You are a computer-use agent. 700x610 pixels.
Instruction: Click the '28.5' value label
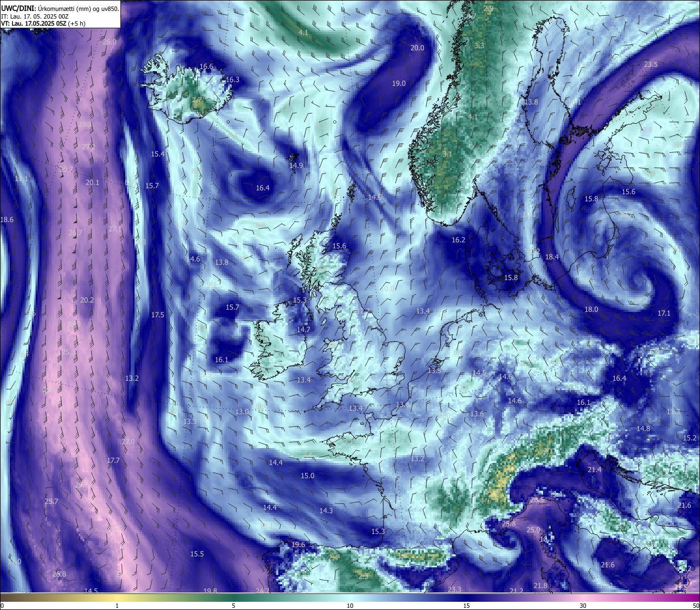point(537,500)
